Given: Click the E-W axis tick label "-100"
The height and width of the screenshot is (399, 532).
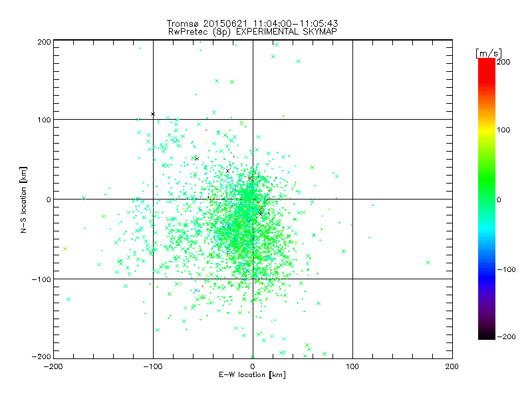Looking at the screenshot, I should pyautogui.click(x=153, y=366).
